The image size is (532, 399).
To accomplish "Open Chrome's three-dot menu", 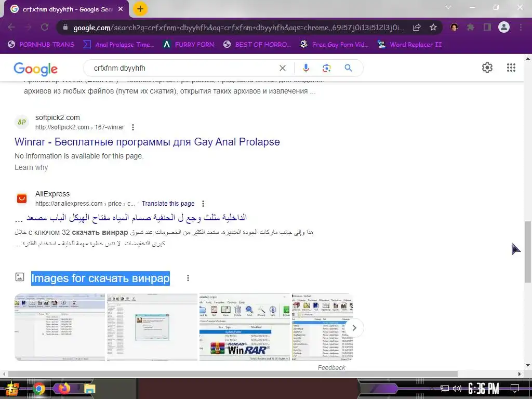I will [x=521, y=27].
